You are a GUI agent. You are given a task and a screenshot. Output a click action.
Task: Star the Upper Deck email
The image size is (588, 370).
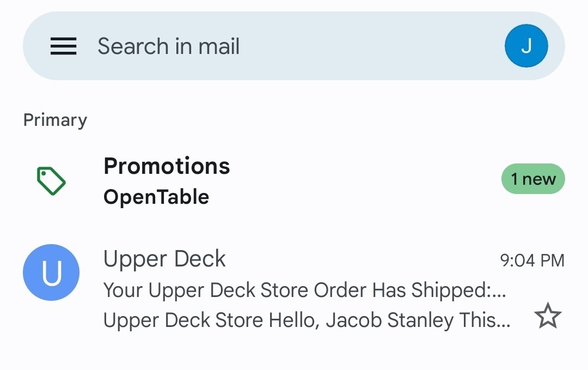click(547, 317)
